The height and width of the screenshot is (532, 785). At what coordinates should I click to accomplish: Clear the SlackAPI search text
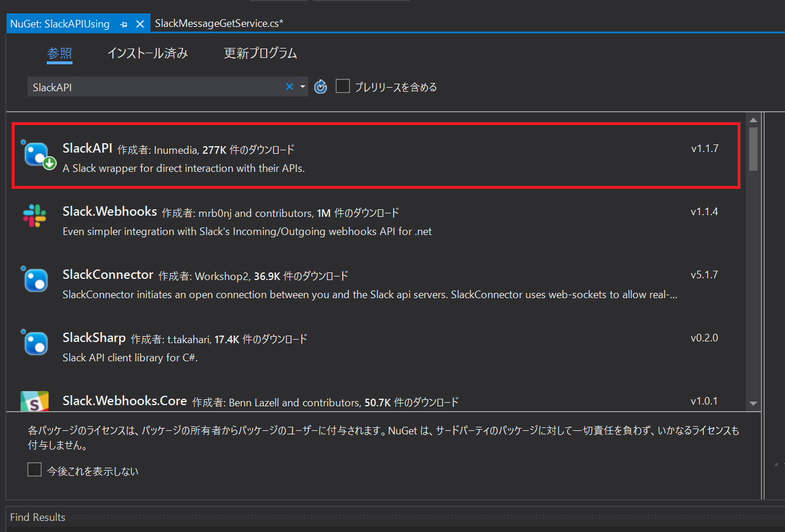click(x=289, y=86)
